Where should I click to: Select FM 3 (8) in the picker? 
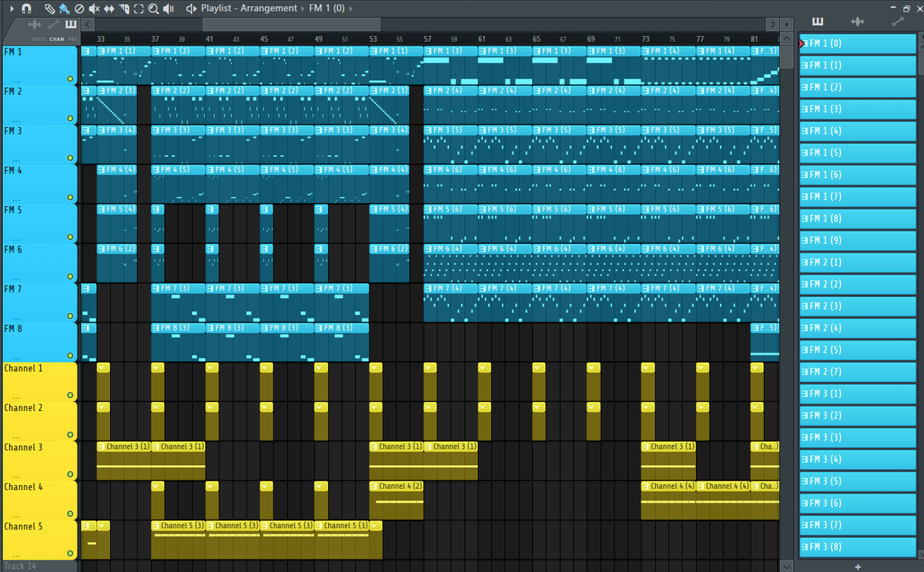click(858, 547)
